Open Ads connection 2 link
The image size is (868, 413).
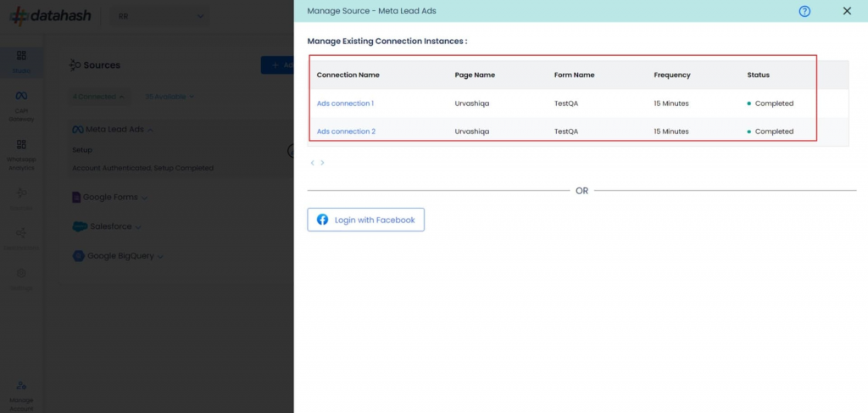[x=346, y=131]
